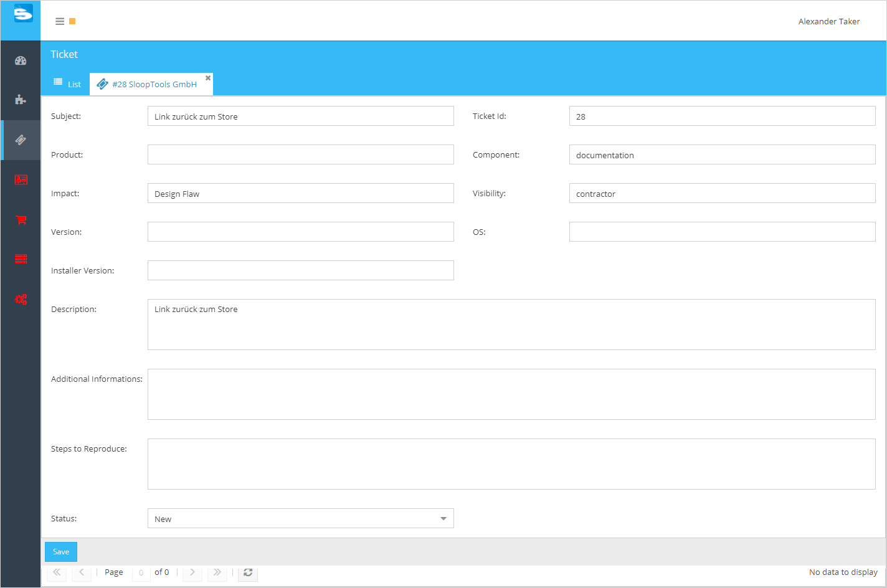Open the ticket sidebar icon

(x=21, y=140)
